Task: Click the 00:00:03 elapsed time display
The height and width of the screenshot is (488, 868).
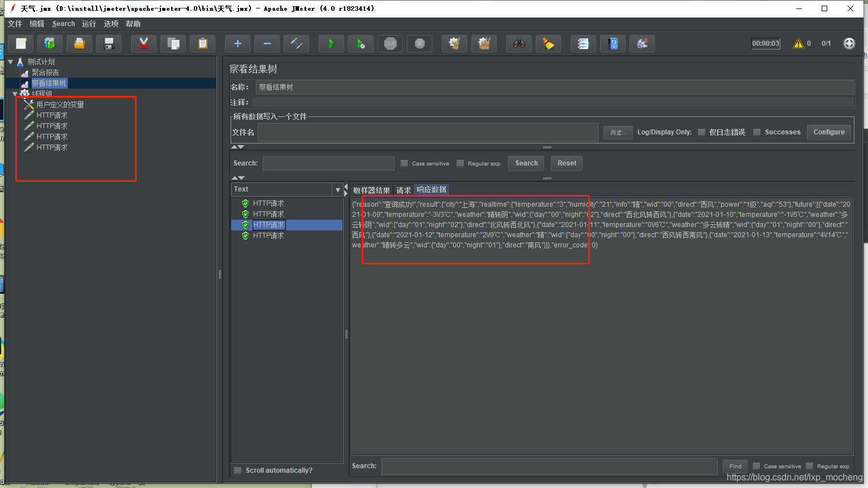Action: [x=766, y=43]
